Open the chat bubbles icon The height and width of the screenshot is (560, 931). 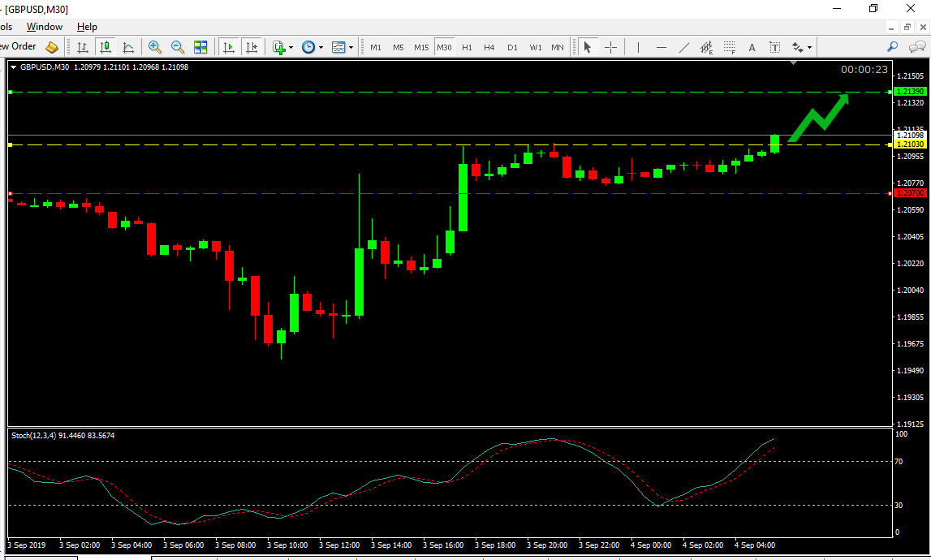917,46
